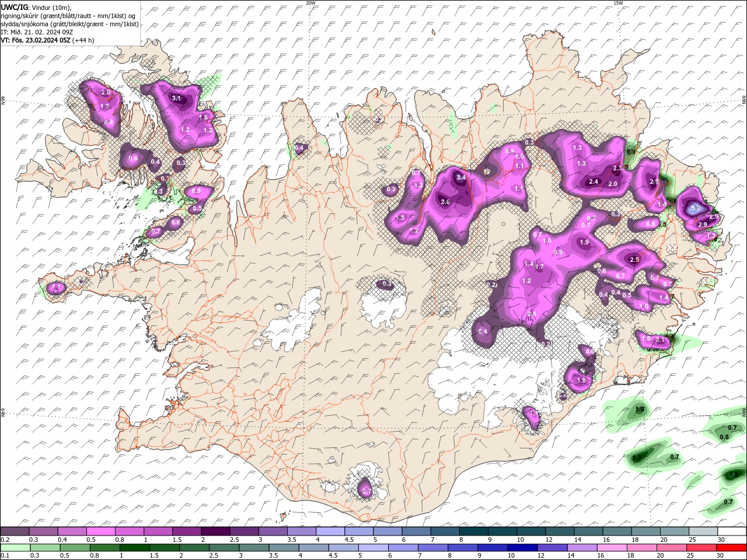Click the 2.1 value on the southeast coast
The width and height of the screenshot is (747, 560).
[660, 340]
